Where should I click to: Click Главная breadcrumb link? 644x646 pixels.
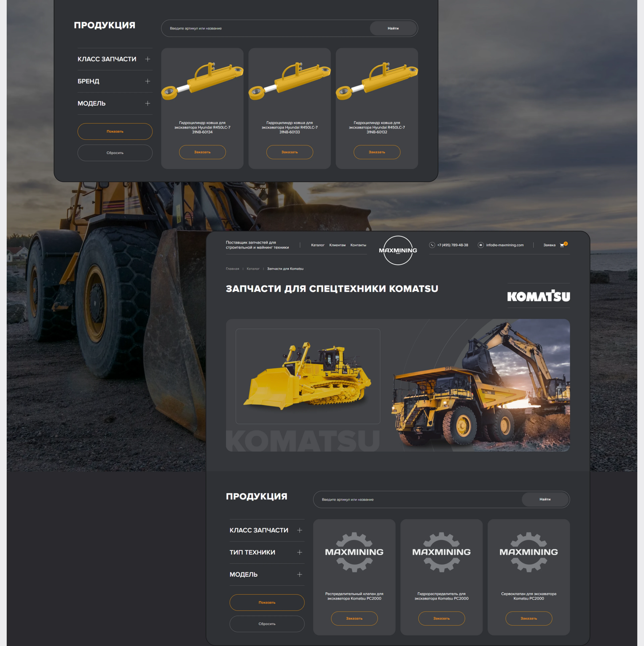click(232, 269)
